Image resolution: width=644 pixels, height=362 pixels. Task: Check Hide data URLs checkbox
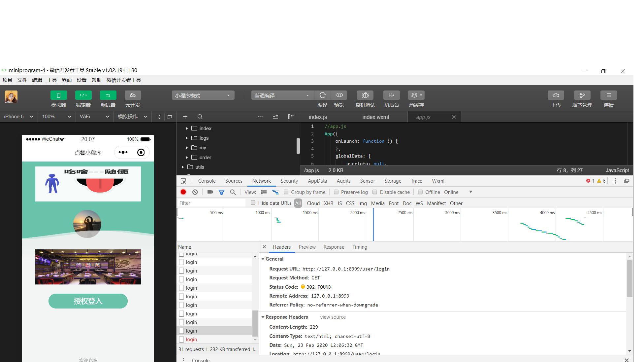253,203
